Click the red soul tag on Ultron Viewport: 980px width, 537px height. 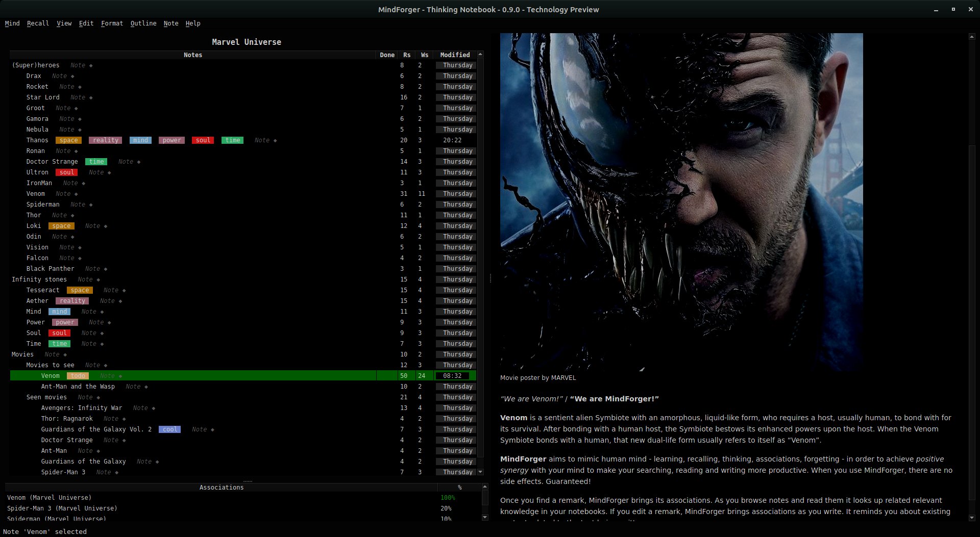pos(67,172)
